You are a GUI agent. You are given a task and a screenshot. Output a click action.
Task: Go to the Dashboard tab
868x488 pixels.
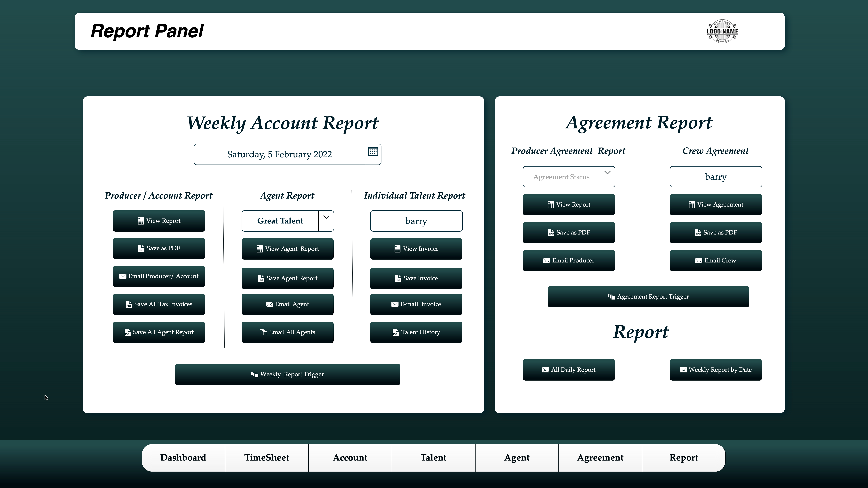pos(183,458)
